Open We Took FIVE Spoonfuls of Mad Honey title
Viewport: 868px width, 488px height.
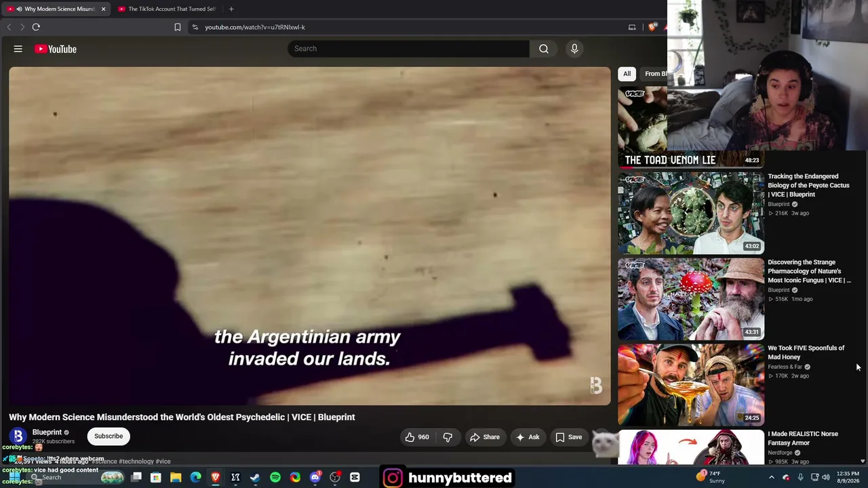tap(806, 352)
